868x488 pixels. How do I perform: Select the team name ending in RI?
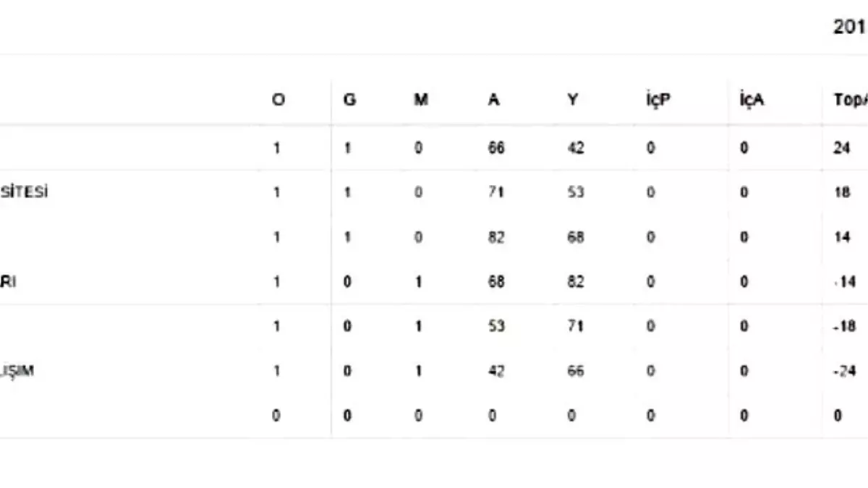click(x=8, y=282)
